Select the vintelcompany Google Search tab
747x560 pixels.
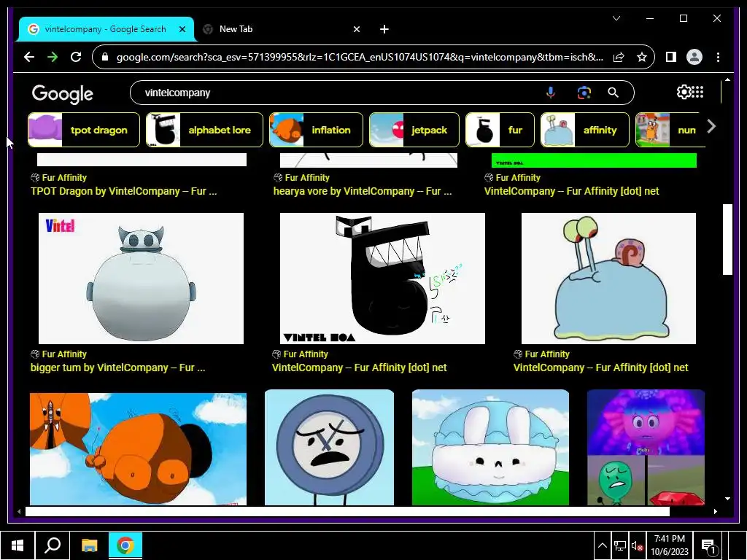(106, 29)
